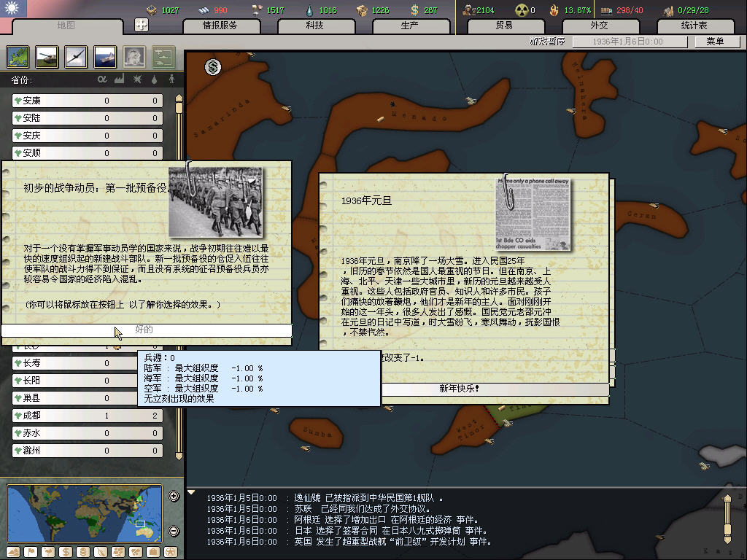The height and width of the screenshot is (560, 747).
Task: Click the dollar sign icon on the map
Action: [x=213, y=67]
